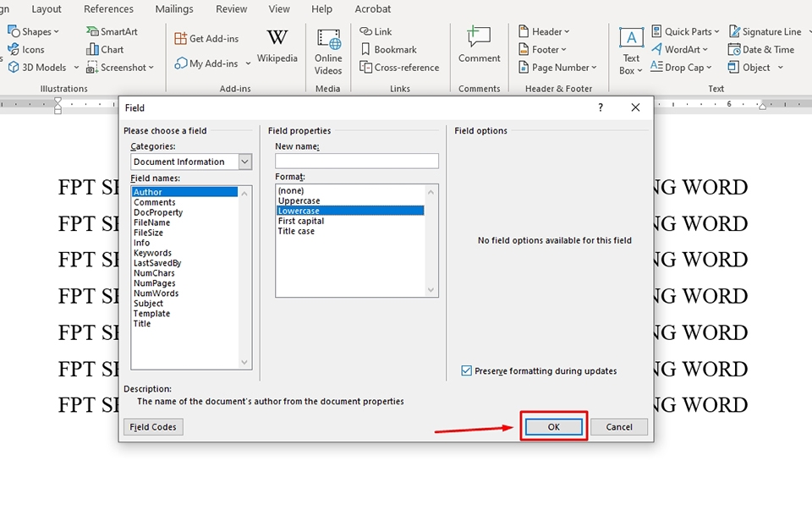
Task: Open the Acrobat tab
Action: click(373, 8)
